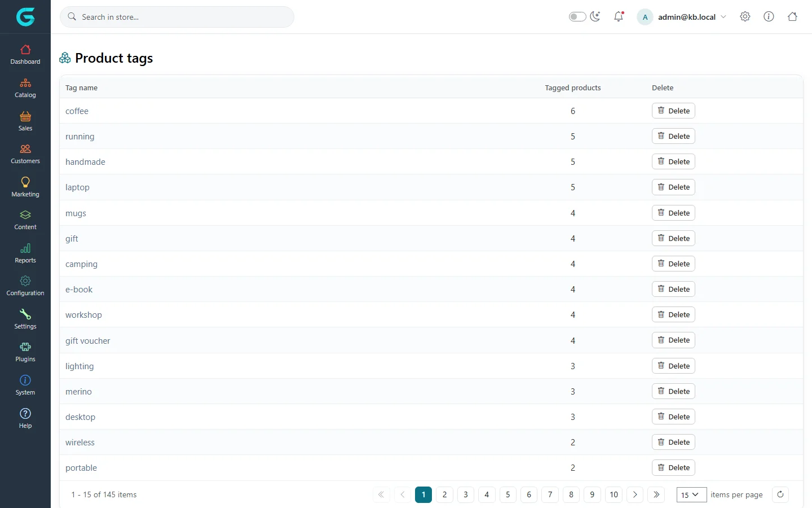Click the Tagged products column header

coord(572,87)
